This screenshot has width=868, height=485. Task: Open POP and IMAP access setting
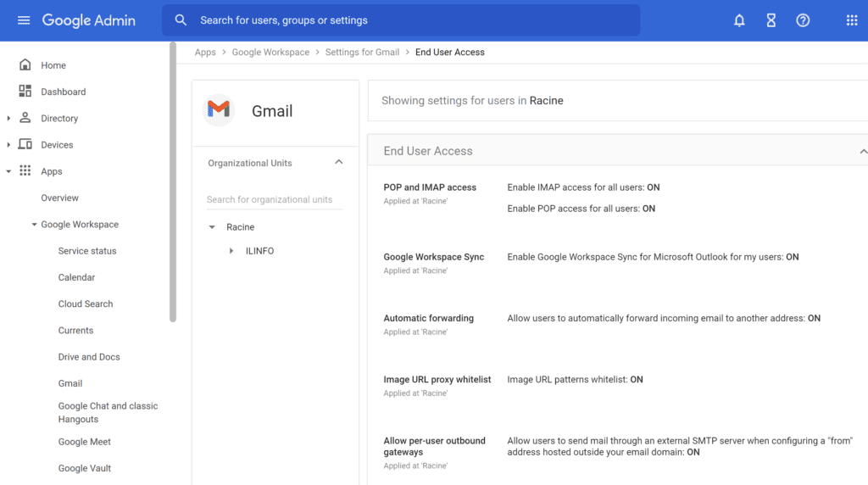(430, 187)
